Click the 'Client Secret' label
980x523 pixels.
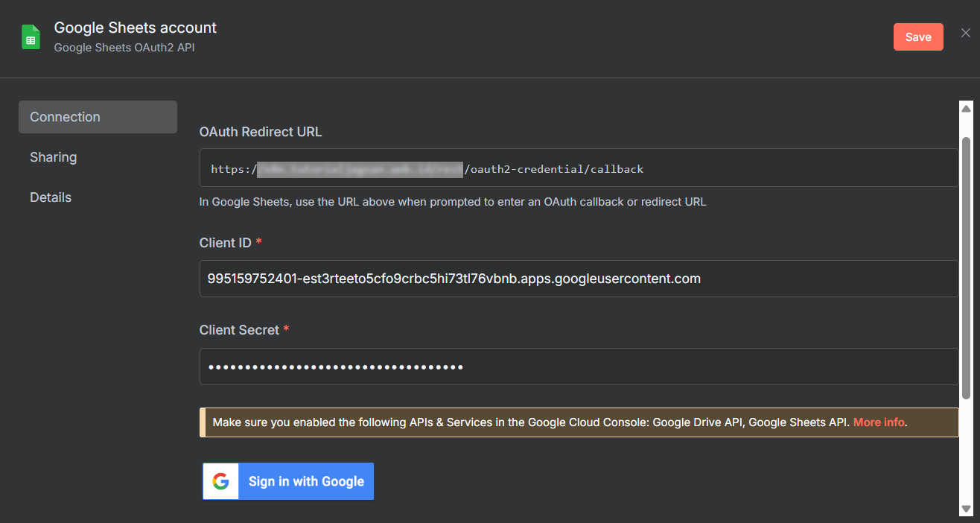point(239,330)
